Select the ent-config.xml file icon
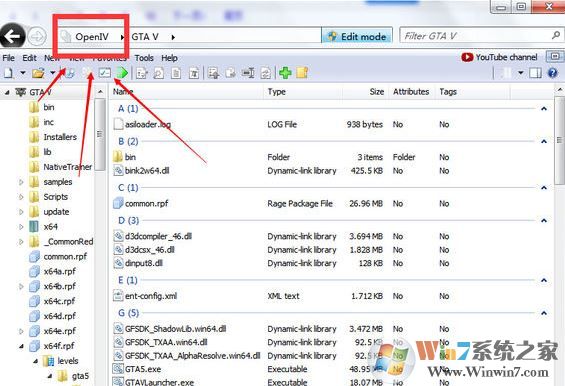The width and height of the screenshot is (565, 386). 118,296
